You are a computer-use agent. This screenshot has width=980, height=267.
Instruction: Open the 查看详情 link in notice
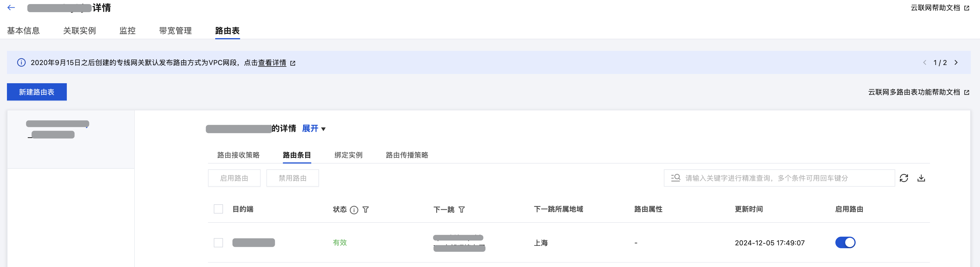[272, 63]
